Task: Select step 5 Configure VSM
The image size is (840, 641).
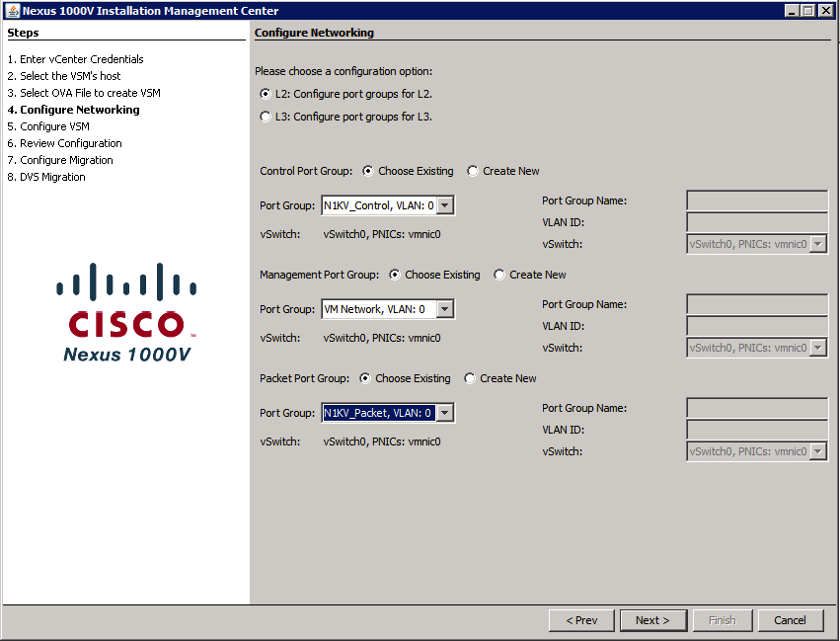Action: point(48,126)
